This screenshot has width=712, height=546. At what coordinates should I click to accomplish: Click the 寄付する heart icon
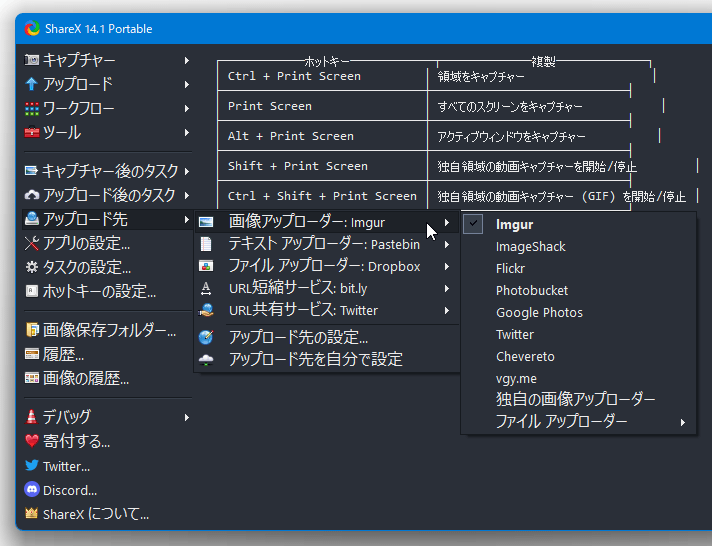pos(32,441)
